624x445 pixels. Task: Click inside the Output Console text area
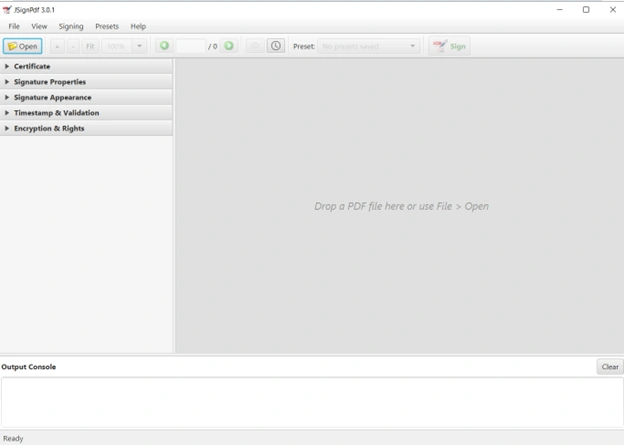[x=312, y=402]
